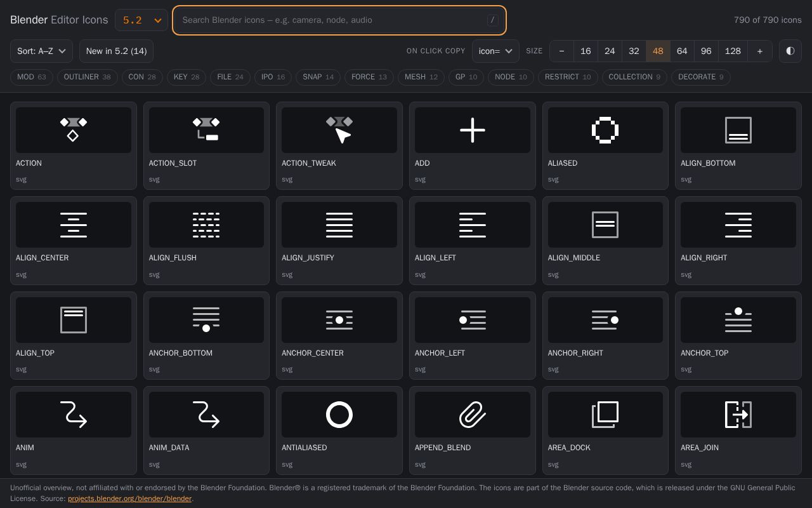Choose the AREA_DOCK icon

coord(605,431)
